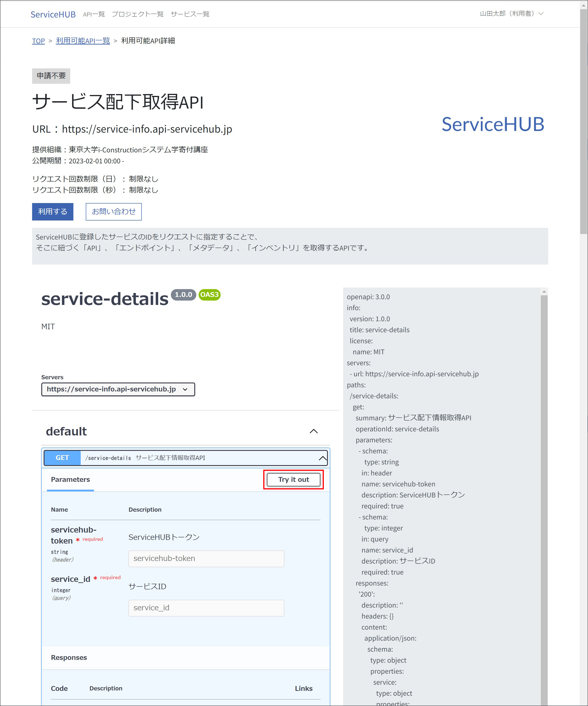Focus the servicehub-token input field

206,558
